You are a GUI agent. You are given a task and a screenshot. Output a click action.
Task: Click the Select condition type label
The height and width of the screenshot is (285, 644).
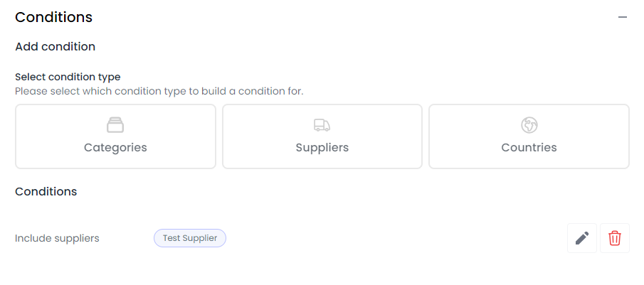(68, 77)
